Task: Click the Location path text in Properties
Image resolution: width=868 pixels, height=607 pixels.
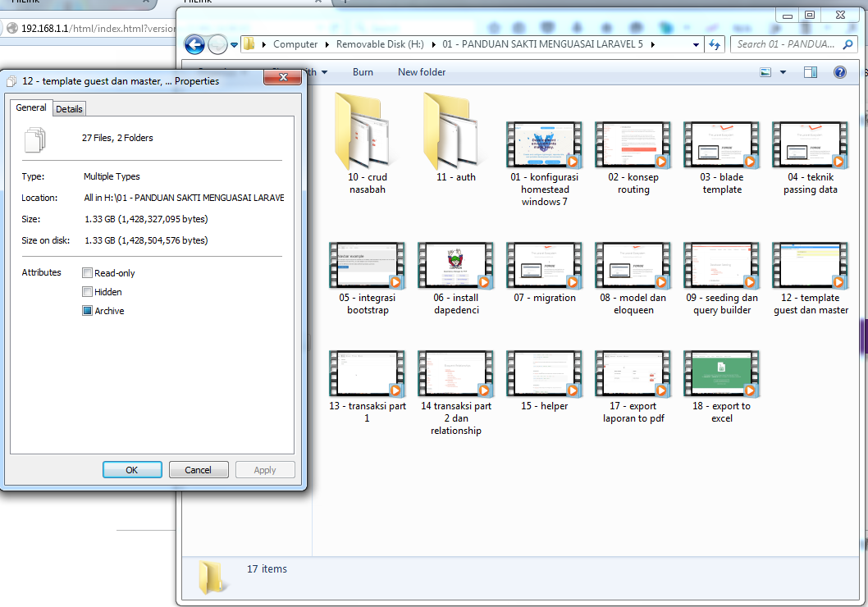Action: (x=184, y=198)
